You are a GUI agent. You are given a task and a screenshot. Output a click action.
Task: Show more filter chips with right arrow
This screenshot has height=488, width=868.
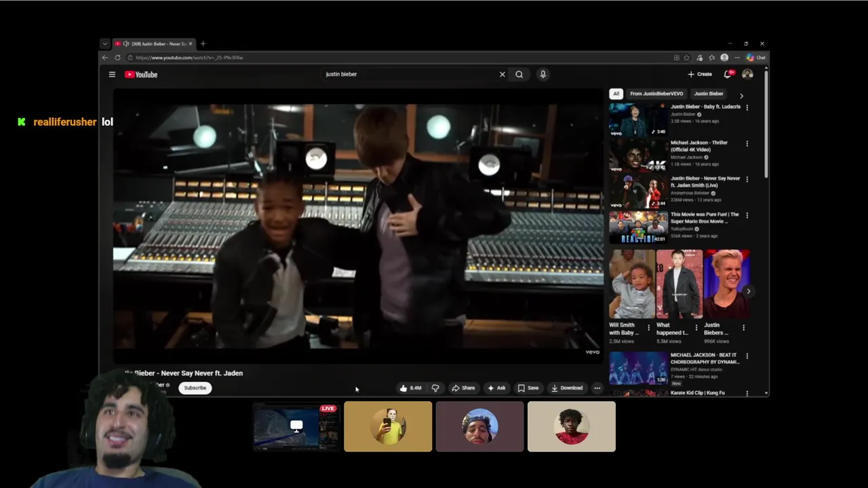(741, 96)
